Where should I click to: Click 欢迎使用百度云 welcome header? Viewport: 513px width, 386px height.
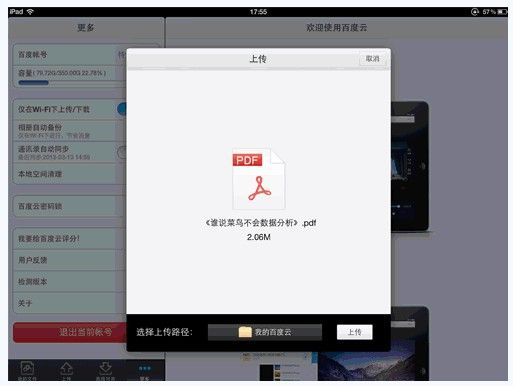[x=337, y=27]
